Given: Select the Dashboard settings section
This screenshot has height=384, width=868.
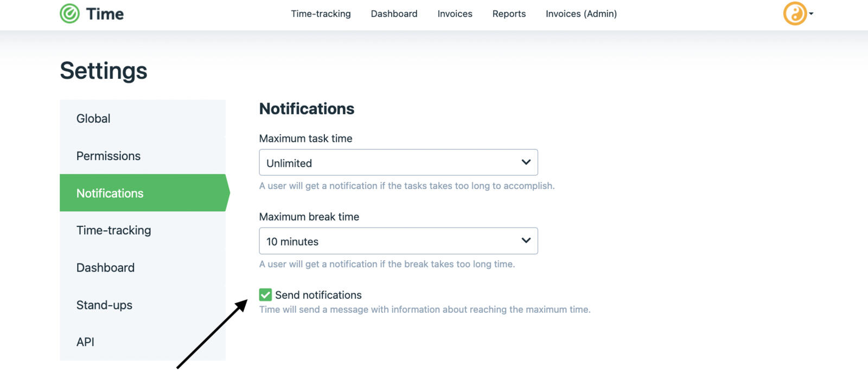Looking at the screenshot, I should tap(105, 267).
